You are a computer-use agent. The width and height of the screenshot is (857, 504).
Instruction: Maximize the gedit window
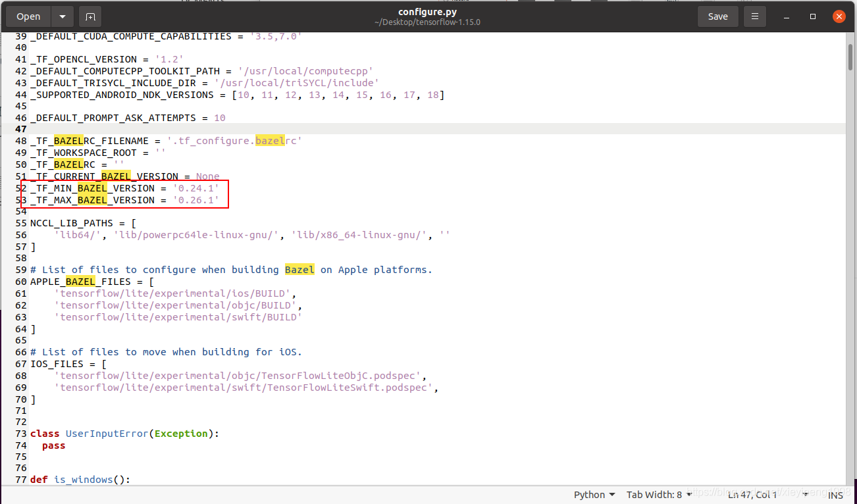(x=813, y=16)
